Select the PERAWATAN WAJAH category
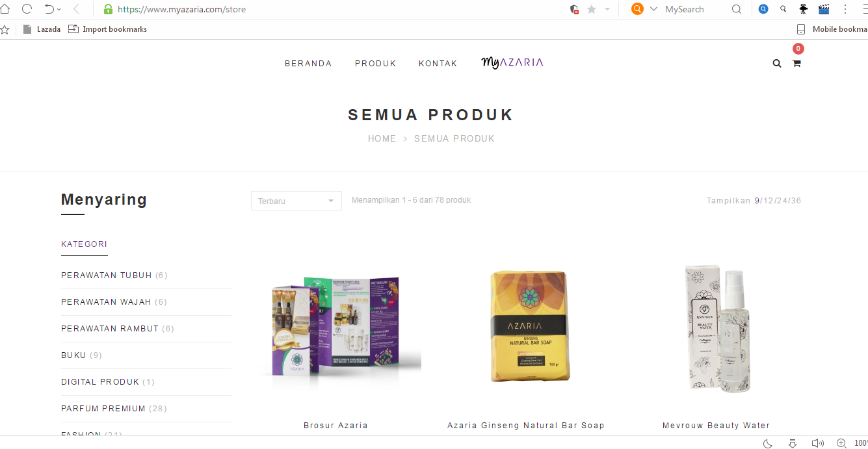The image size is (868, 449). [106, 302]
